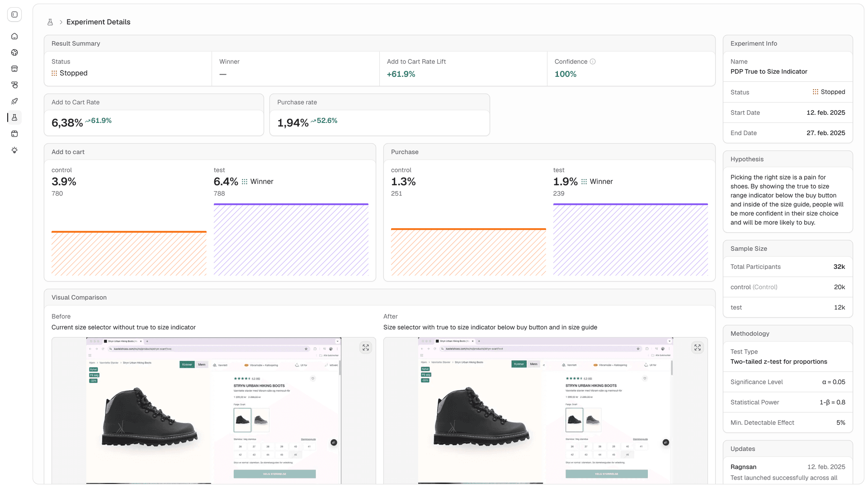Click the Min. Detectable Effect 5% value
Viewport: 868px width, 488px height.
click(841, 422)
